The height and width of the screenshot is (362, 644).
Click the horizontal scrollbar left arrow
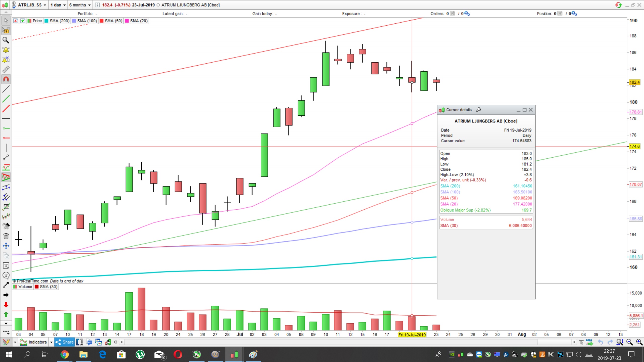[122, 342]
